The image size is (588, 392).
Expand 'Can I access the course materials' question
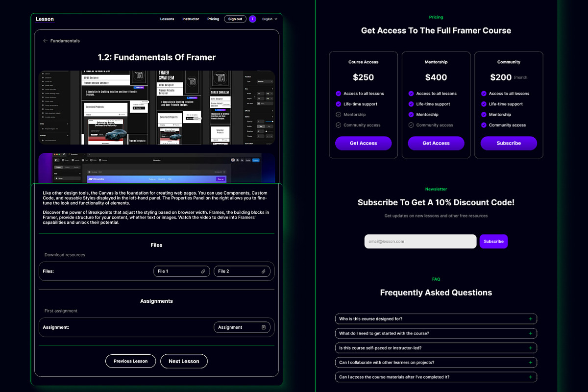(436, 377)
